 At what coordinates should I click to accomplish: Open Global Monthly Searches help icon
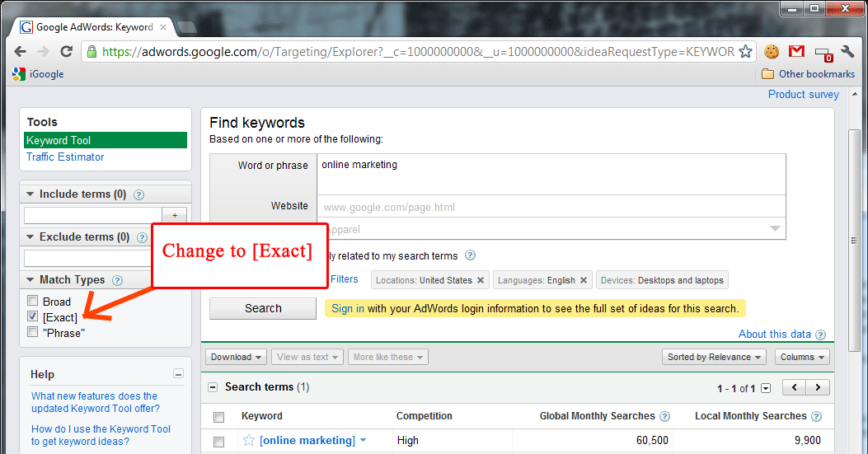(665, 416)
